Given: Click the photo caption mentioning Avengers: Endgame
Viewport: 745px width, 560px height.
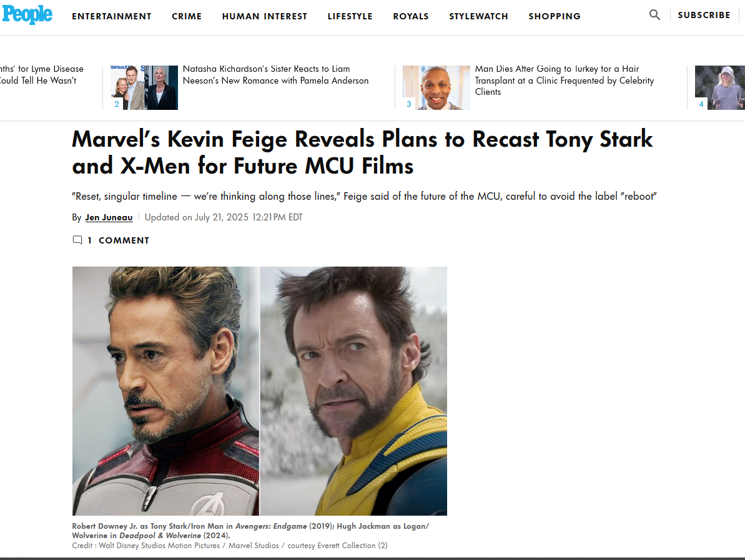Looking at the screenshot, I should tap(250, 531).
